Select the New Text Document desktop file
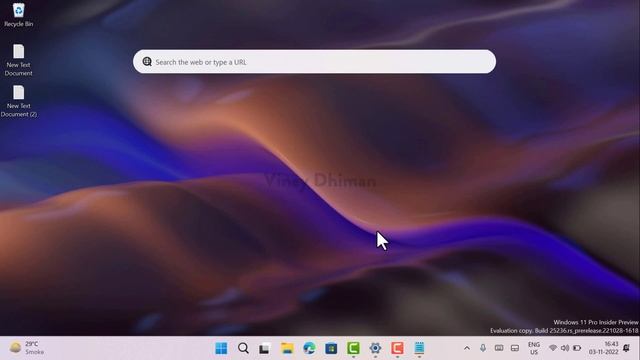 coord(18,60)
